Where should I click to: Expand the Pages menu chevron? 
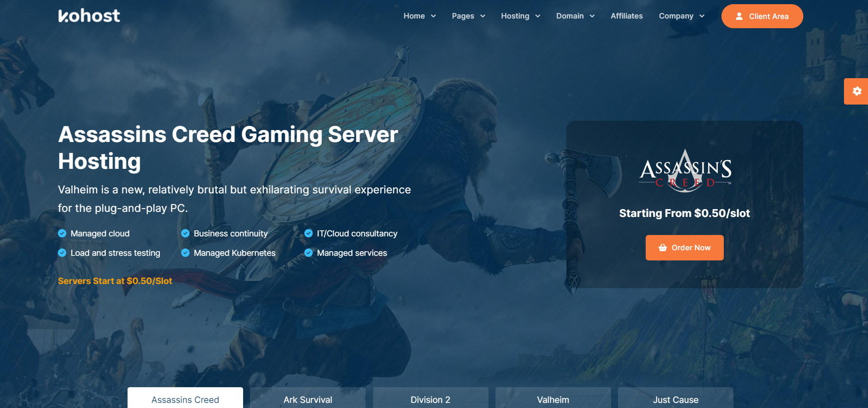coord(483,16)
